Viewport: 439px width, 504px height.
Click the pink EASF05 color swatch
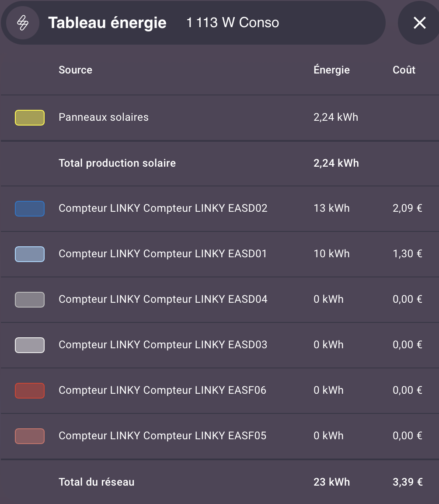[x=30, y=436]
